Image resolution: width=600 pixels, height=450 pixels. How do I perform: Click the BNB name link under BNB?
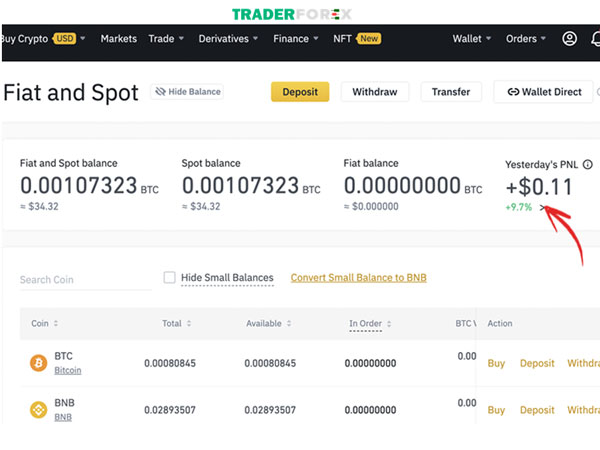pos(63,417)
